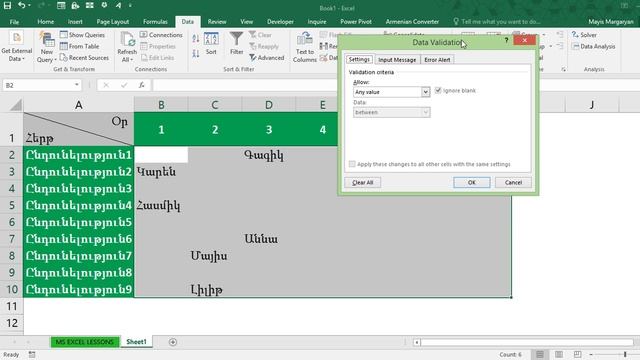640x360 pixels.
Task: Select cell containing Գագիկ
Action: (x=269, y=155)
